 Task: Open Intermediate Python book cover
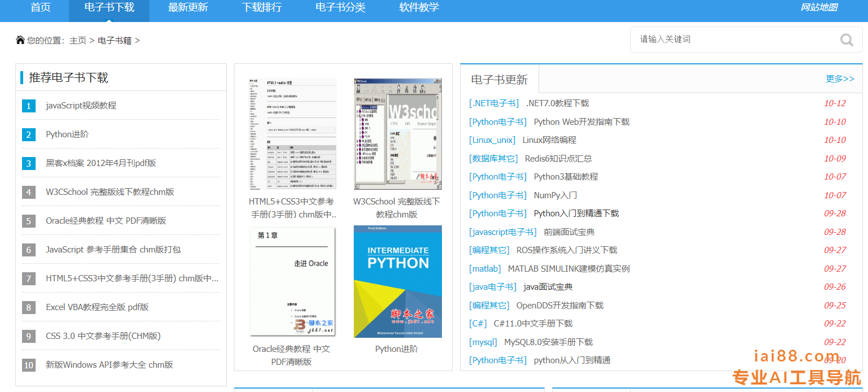click(x=398, y=281)
